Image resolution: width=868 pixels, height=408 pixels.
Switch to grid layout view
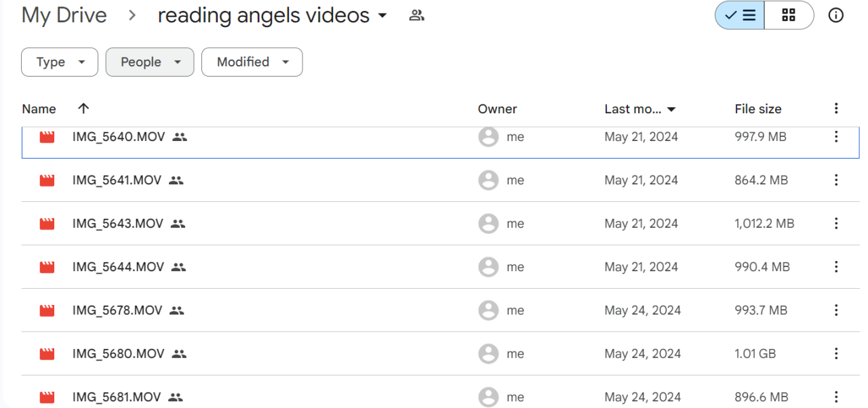789,16
